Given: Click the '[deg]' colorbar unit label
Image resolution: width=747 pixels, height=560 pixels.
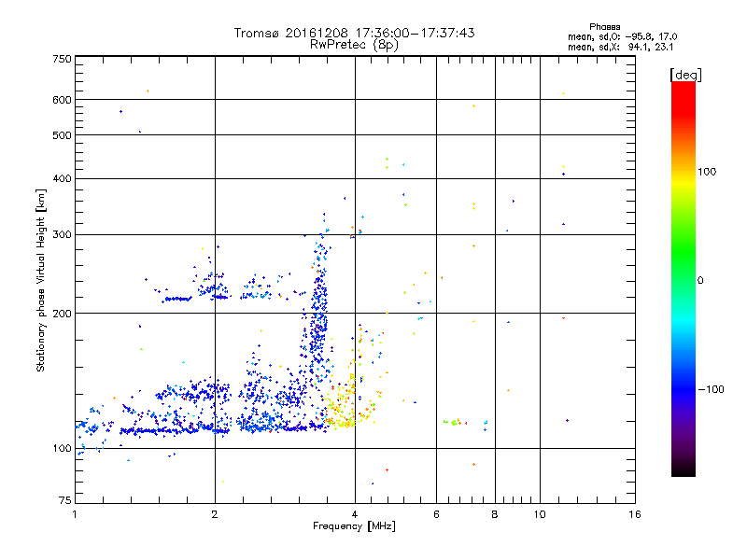Looking at the screenshot, I should point(685,75).
